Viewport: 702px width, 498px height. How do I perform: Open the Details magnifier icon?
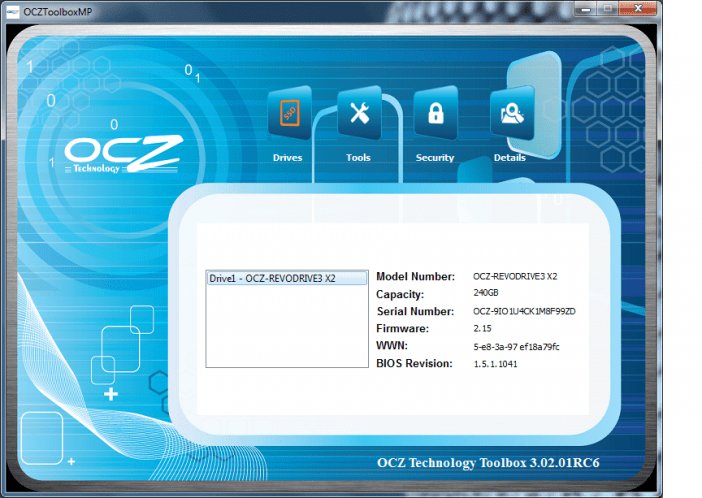click(x=512, y=112)
